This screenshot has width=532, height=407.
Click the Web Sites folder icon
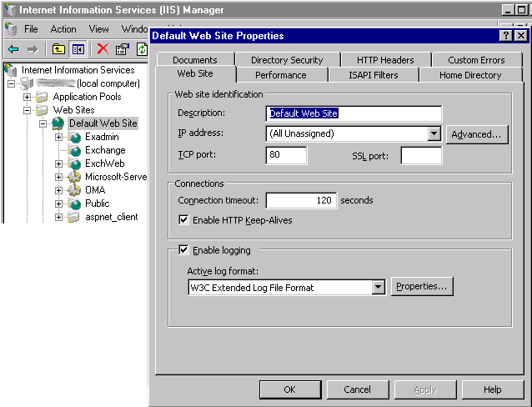pyautogui.click(x=42, y=110)
